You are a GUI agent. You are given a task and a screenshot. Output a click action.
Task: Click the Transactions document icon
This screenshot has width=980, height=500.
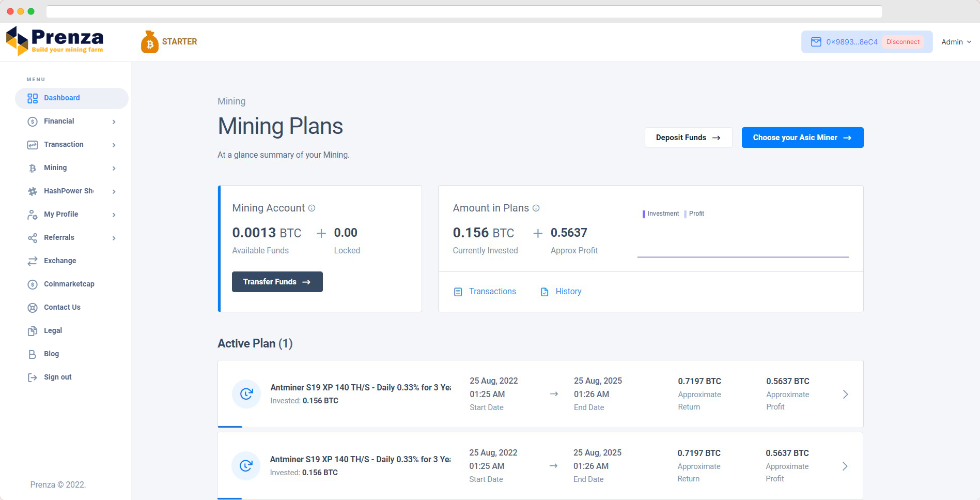(458, 292)
